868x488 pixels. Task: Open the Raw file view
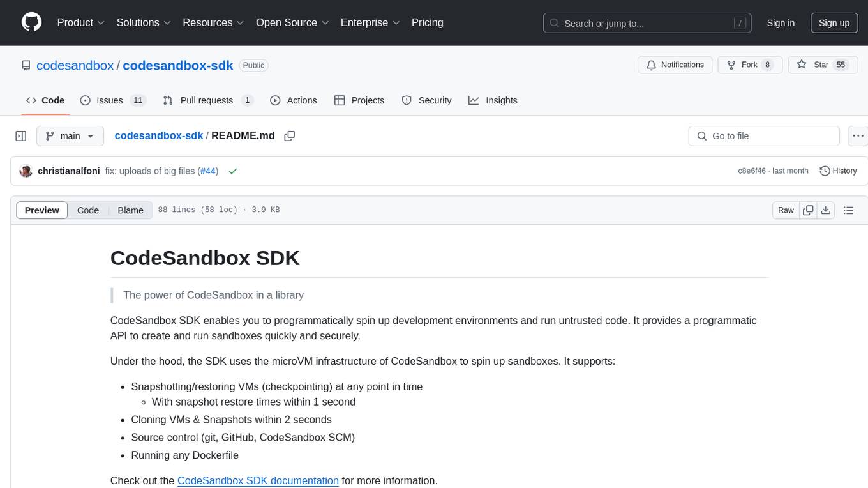[x=786, y=210]
